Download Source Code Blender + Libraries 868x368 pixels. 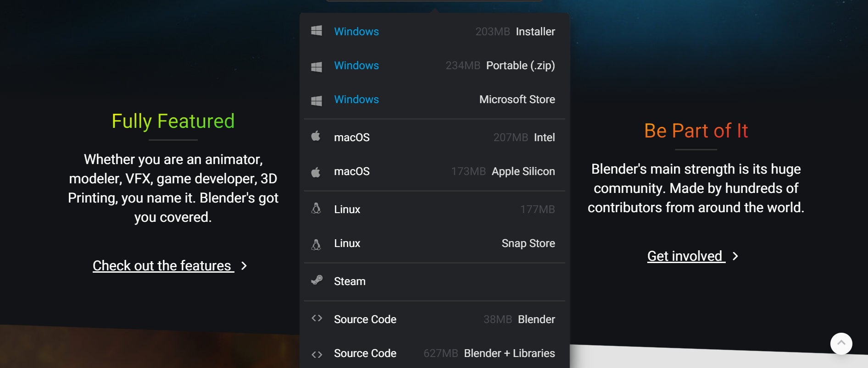coord(434,353)
